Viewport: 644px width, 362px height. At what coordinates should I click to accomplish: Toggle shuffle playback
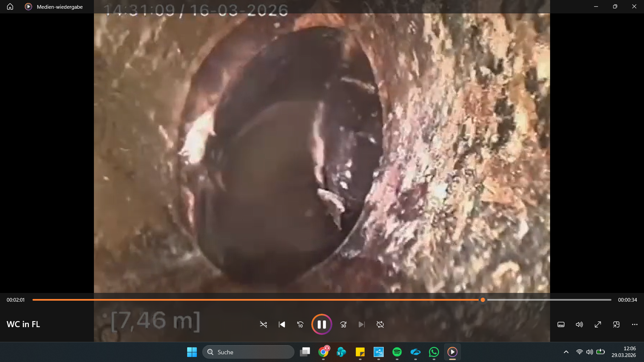point(264,324)
